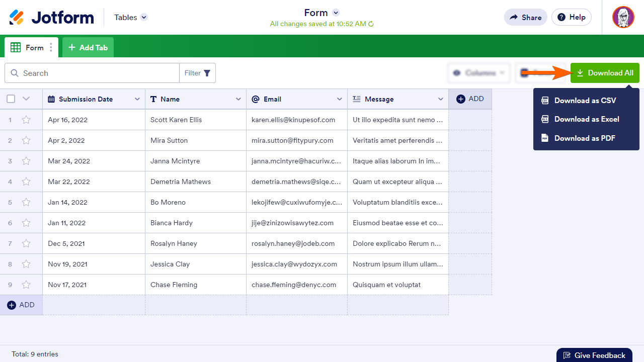
Task: Expand the Tables dropdown
Action: [x=144, y=17]
